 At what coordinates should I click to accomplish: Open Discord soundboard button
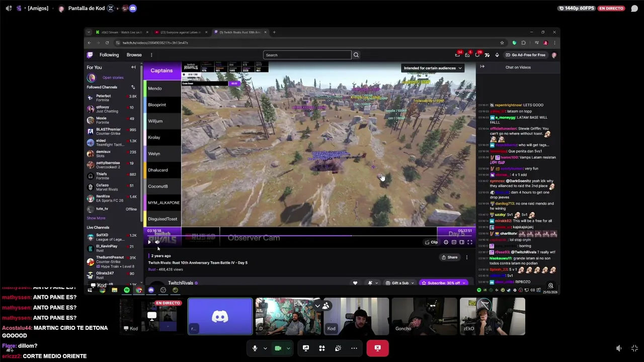(338, 348)
